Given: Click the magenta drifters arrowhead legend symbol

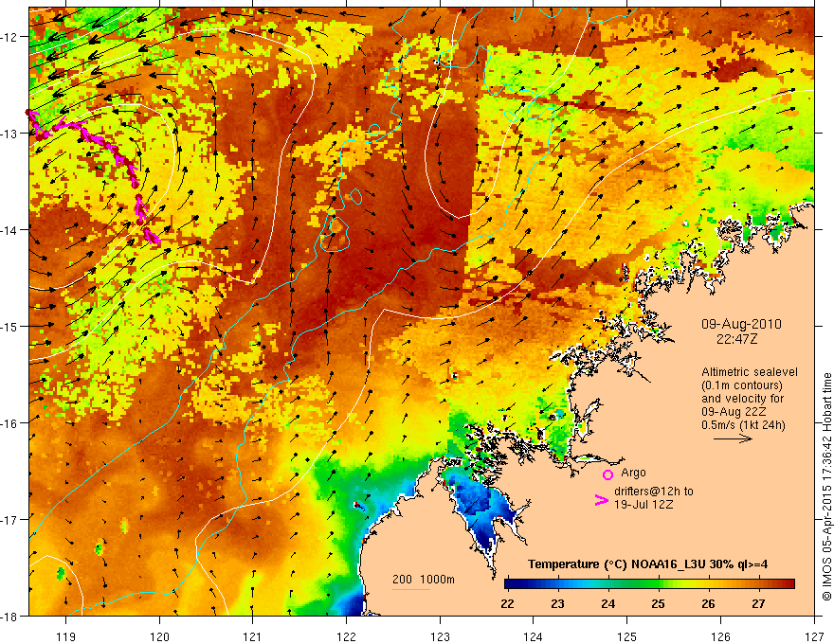Looking at the screenshot, I should click(x=601, y=499).
